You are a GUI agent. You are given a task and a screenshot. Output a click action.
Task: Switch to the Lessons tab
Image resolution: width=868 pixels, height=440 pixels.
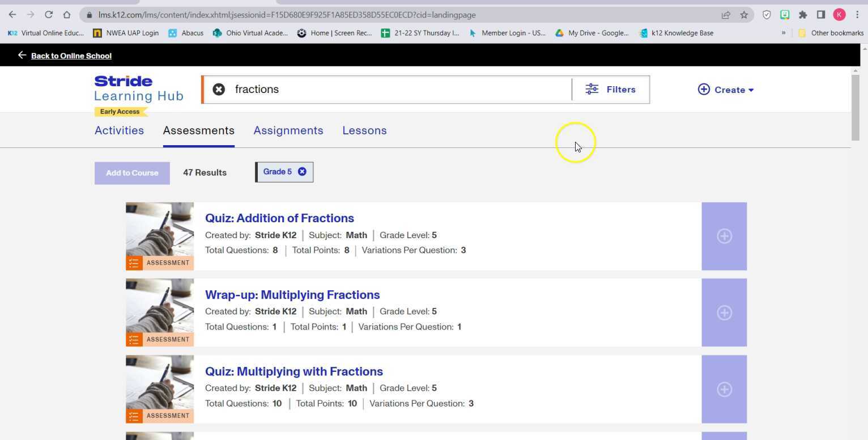[364, 130]
